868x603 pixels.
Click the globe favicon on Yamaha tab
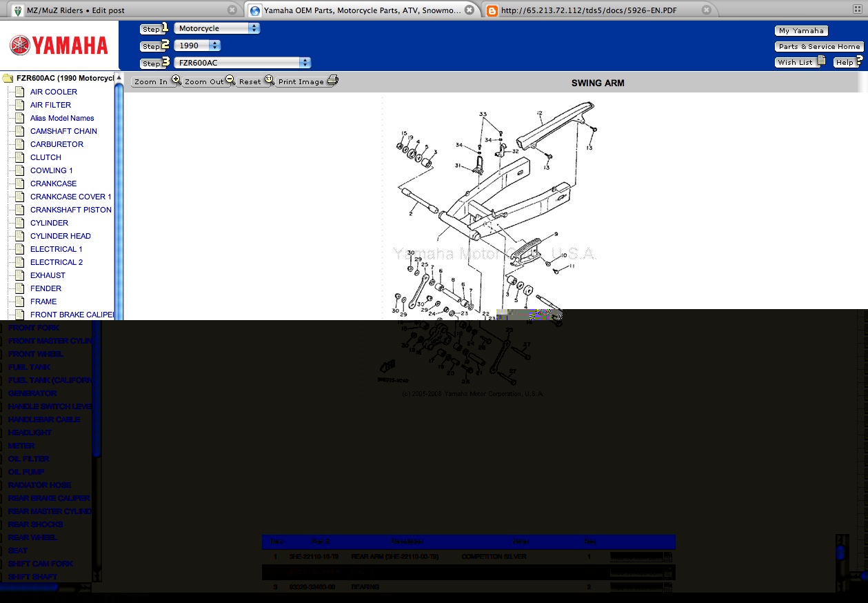[x=255, y=10]
